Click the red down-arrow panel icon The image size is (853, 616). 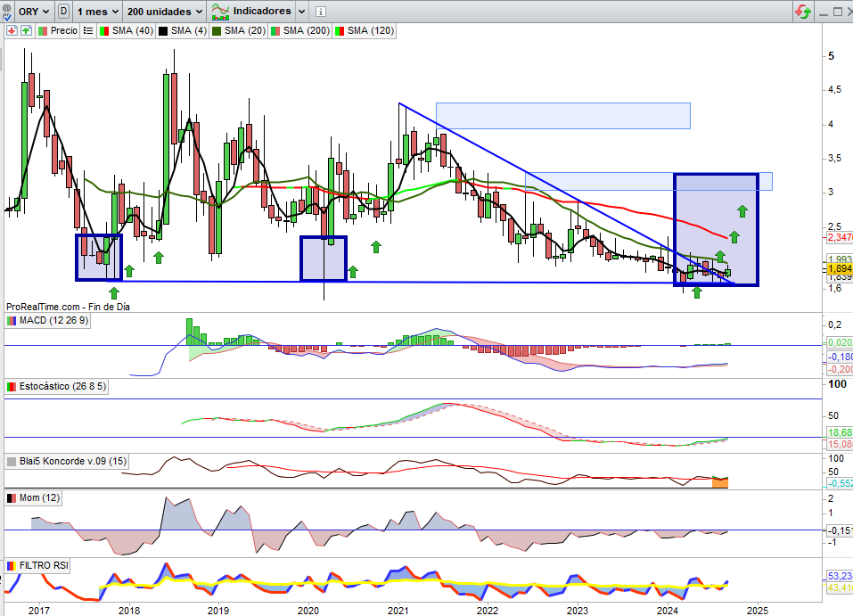(12, 30)
